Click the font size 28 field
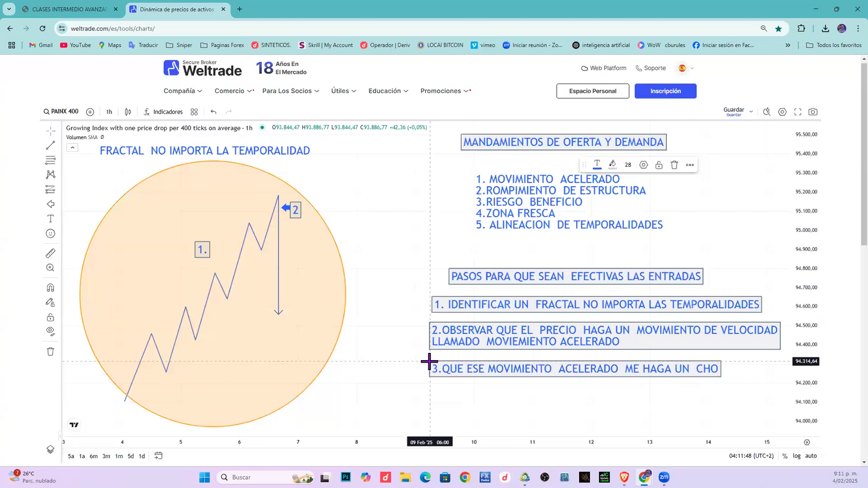Screen dimensions: 868x488 pyautogui.click(x=628, y=164)
